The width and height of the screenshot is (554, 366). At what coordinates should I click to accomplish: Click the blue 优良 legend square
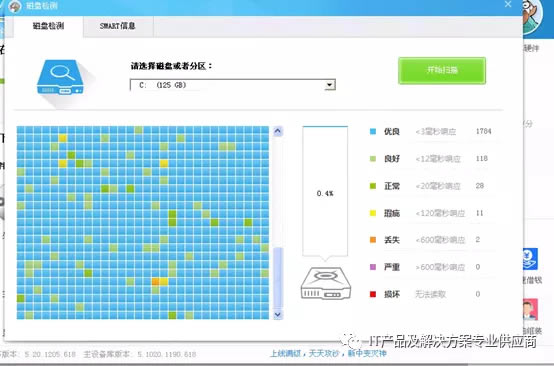pyautogui.click(x=373, y=131)
